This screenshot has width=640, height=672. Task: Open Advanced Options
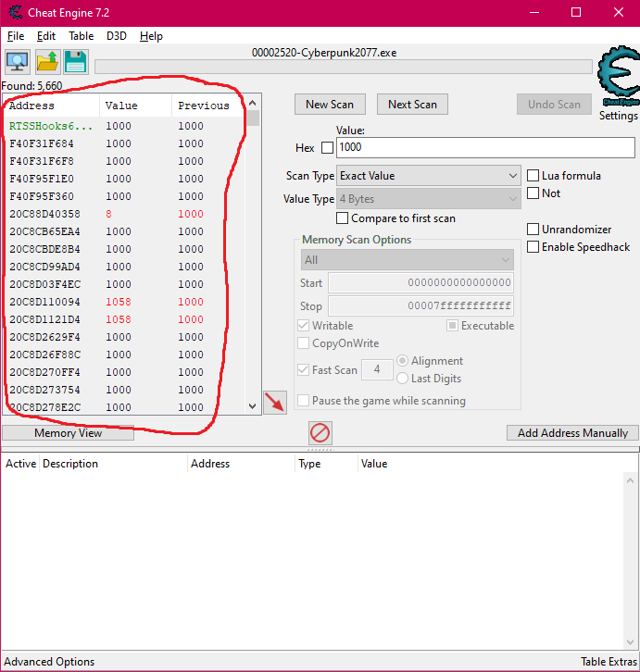tap(49, 662)
